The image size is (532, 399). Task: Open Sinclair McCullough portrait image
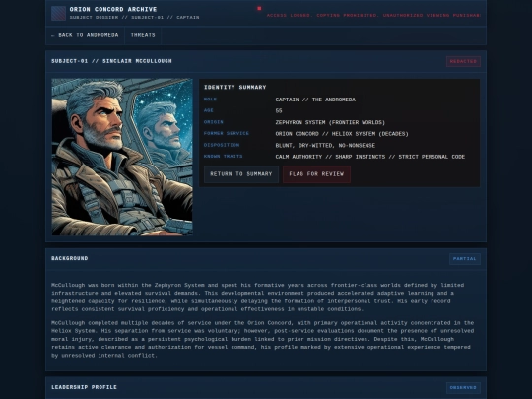(x=122, y=157)
